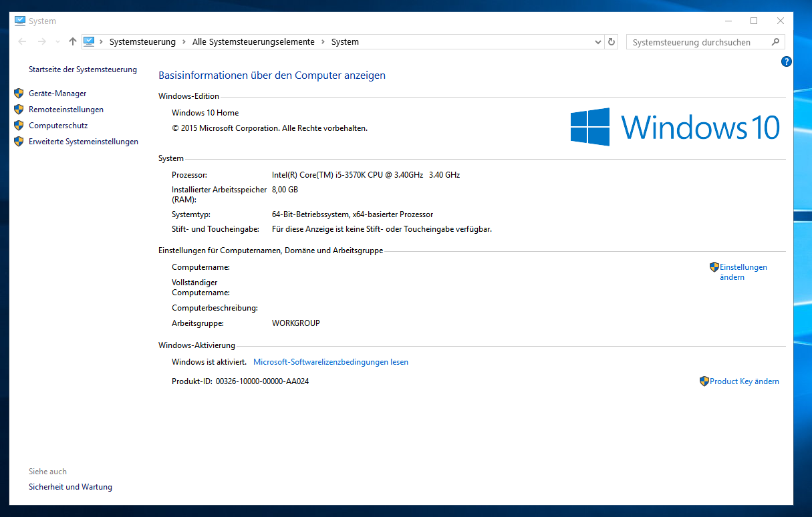Click shield icon beside Computerschutz
The height and width of the screenshot is (517, 812).
pyautogui.click(x=19, y=126)
